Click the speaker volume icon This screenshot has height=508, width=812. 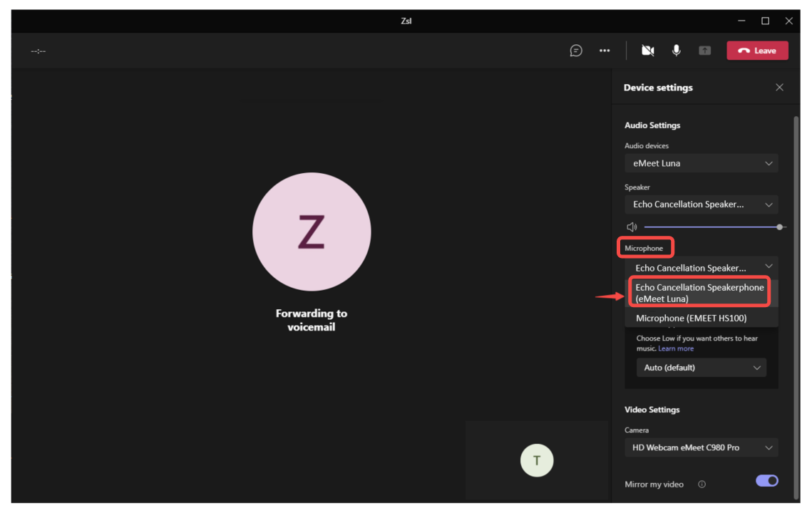[x=632, y=227]
